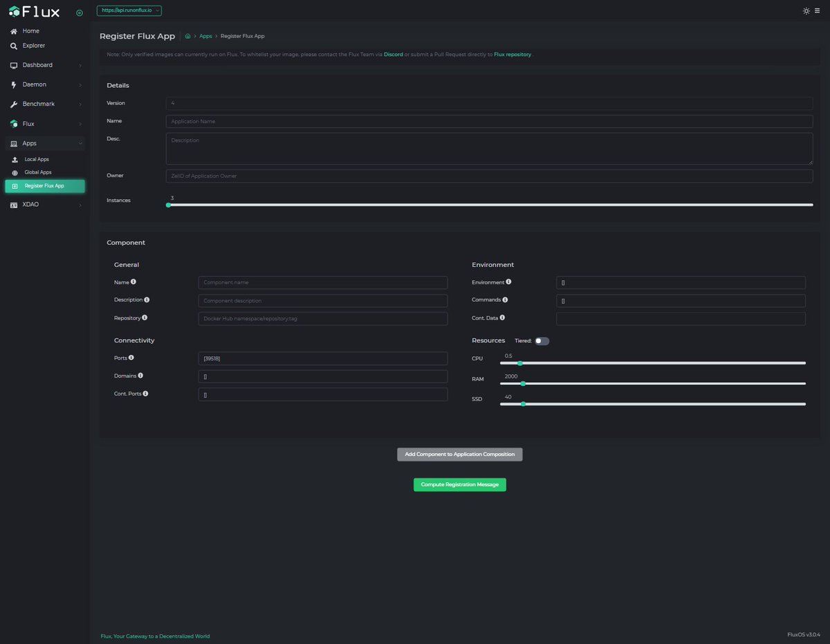Toggle the Tiered resources switch
Screen dimensions: 830x644
tap(542, 341)
